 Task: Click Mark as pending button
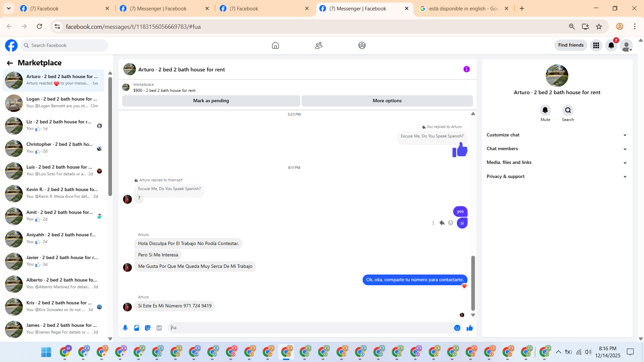(x=211, y=101)
